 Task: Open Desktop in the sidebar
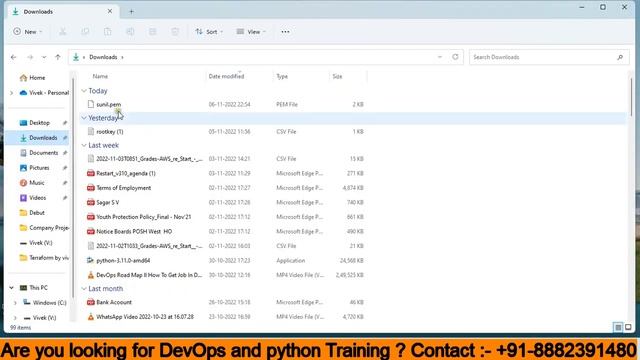[x=39, y=123]
